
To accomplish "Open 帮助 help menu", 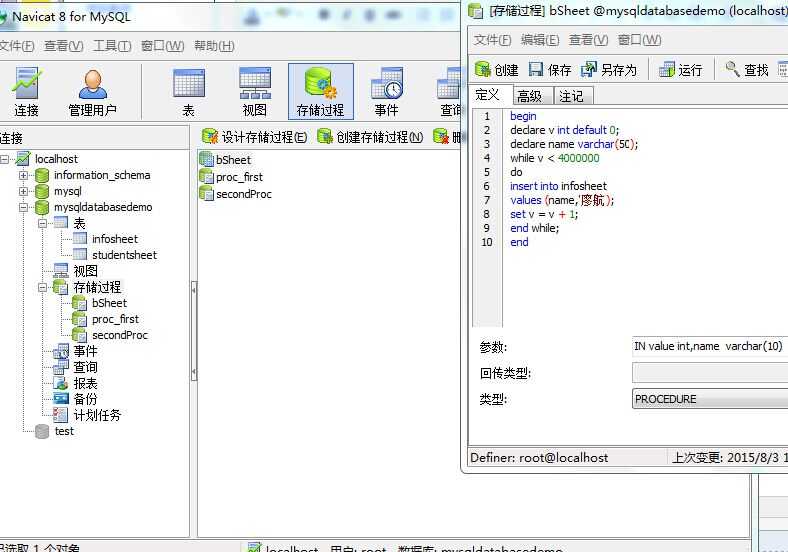I will click(x=214, y=46).
